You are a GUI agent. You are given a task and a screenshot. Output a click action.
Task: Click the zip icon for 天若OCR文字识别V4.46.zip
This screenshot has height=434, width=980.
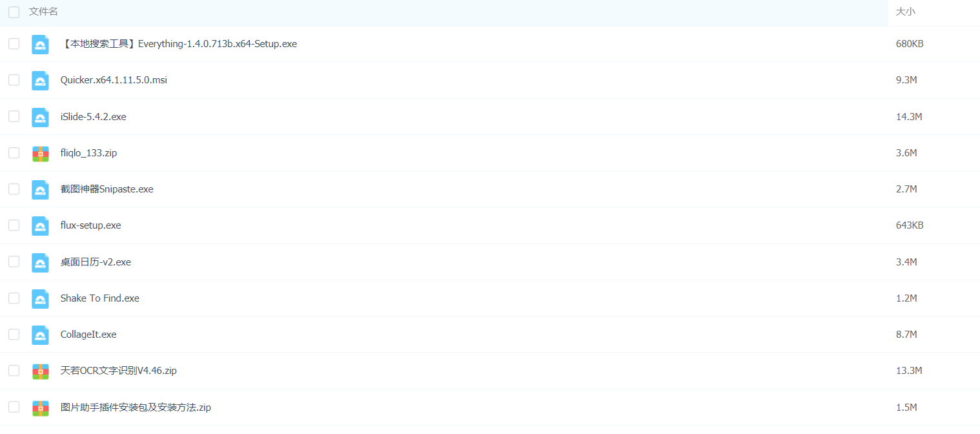(41, 371)
